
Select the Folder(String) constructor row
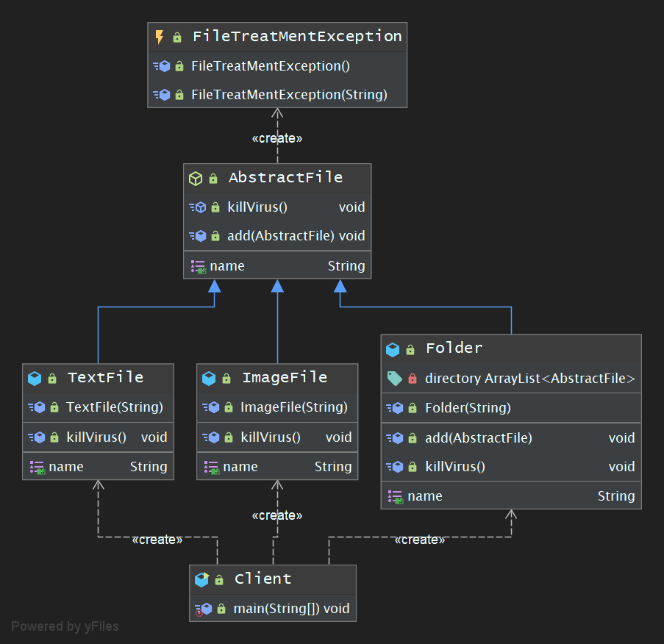[x=468, y=408]
